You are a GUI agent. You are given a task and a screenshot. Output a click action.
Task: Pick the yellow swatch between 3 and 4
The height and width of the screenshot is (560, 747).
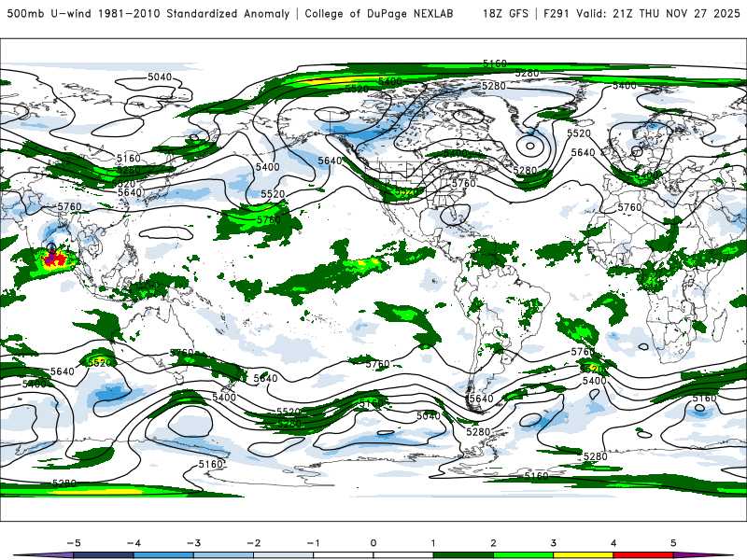coord(583,555)
